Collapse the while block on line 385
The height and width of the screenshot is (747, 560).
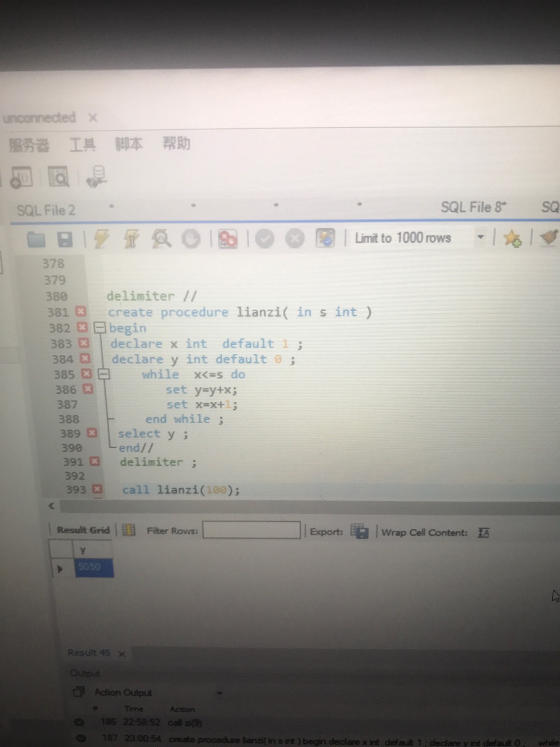[x=104, y=374]
